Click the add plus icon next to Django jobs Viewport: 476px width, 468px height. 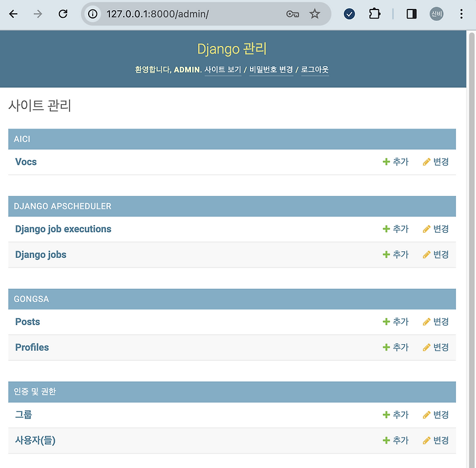click(387, 254)
